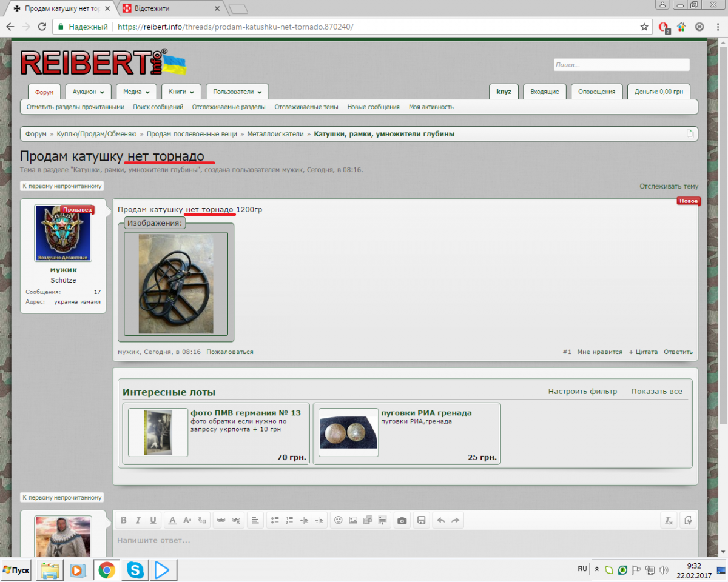
Task: Click in the Поиск search field
Action: pyautogui.click(x=622, y=65)
